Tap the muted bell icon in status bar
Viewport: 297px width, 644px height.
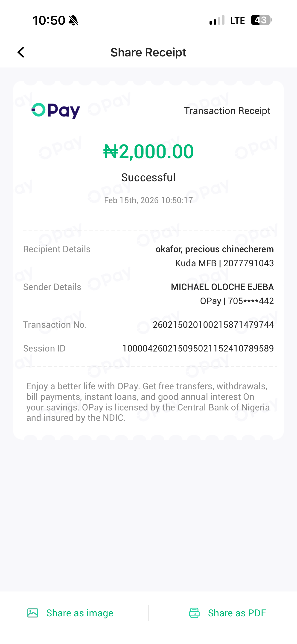click(73, 20)
